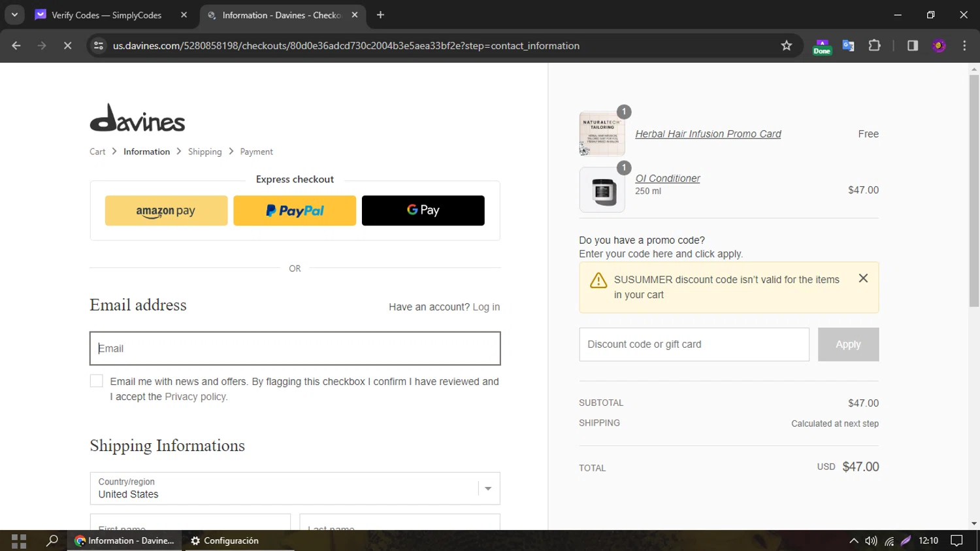This screenshot has width=980, height=551.
Task: Select the Information - Davines Checkout tab
Action: pos(282,15)
